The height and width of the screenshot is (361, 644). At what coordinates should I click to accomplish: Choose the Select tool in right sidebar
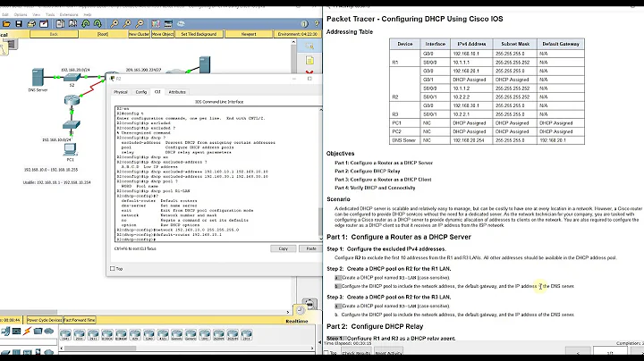[x=309, y=46]
